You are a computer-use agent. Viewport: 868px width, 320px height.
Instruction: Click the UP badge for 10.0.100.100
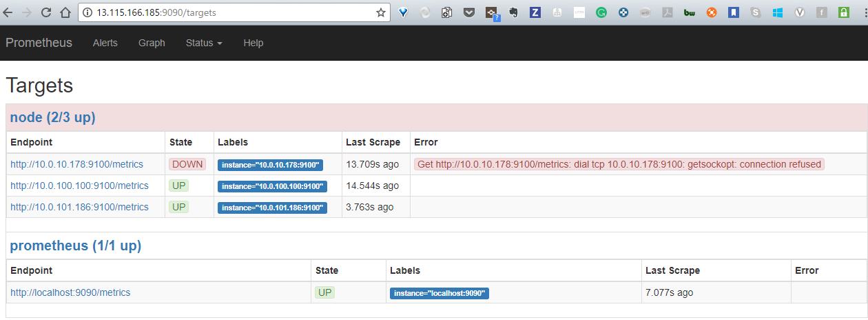pyautogui.click(x=179, y=186)
